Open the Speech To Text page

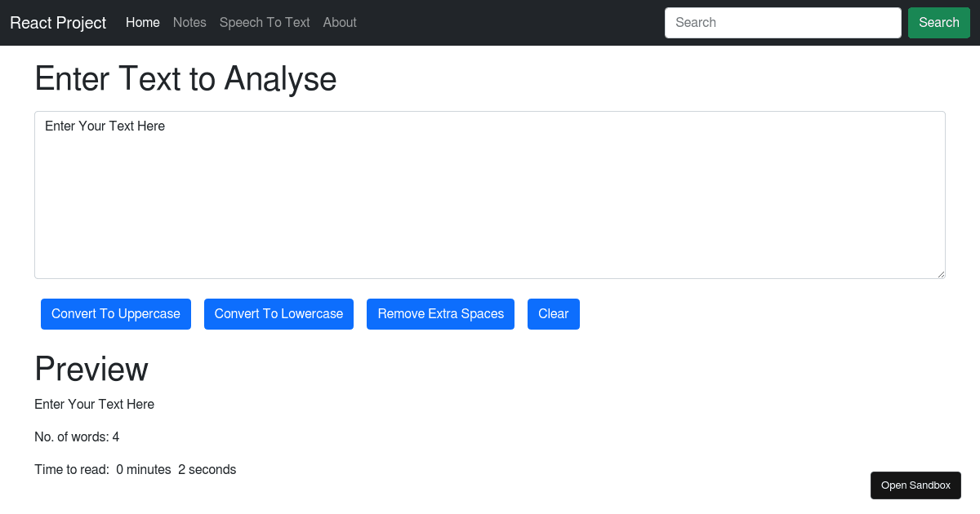265,22
